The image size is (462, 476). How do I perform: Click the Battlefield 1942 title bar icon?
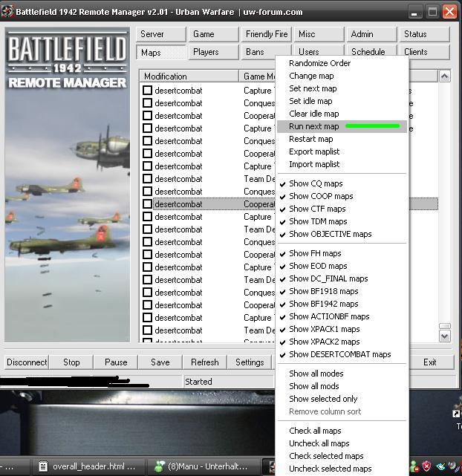tap(7, 12)
